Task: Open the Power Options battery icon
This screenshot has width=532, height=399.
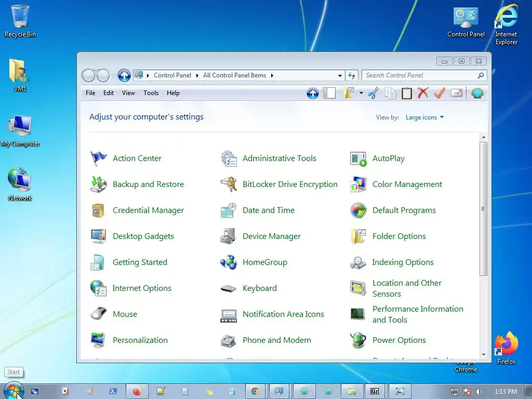Action: (358, 340)
